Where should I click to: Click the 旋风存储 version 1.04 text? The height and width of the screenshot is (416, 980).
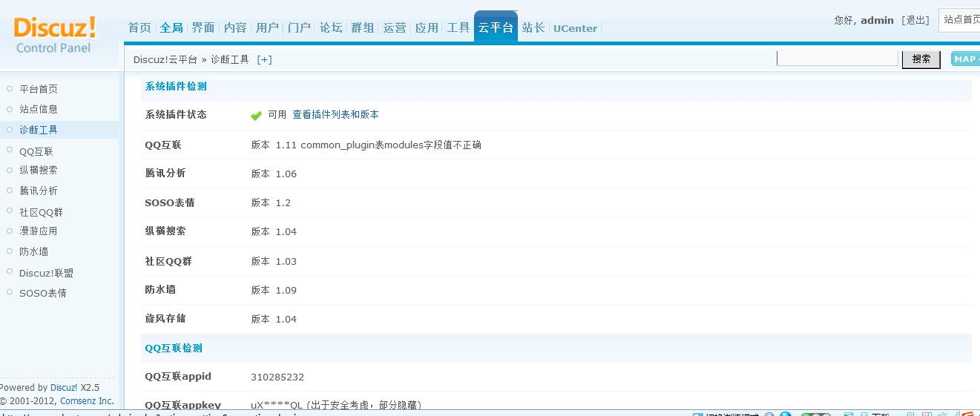click(x=274, y=319)
